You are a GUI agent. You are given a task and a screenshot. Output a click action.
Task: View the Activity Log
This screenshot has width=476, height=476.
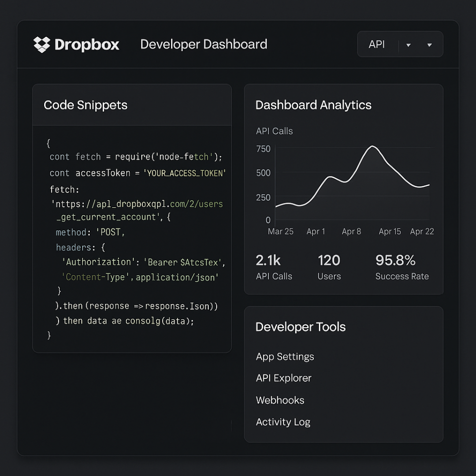coord(283,422)
